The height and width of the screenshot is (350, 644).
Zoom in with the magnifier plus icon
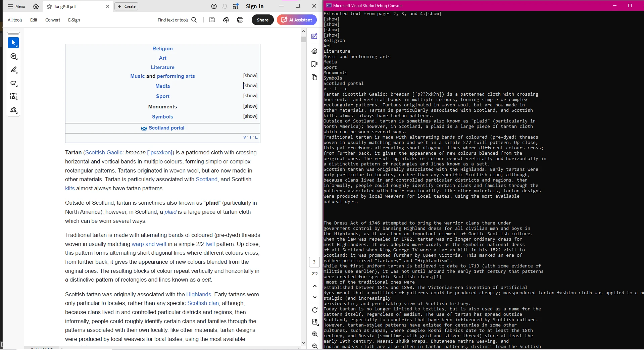314,334
